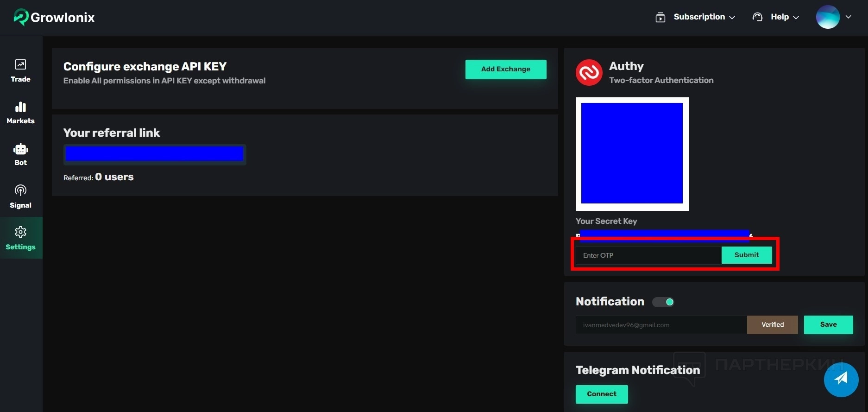Click the 'Referred: 0 users' text
868x412 pixels.
point(99,177)
